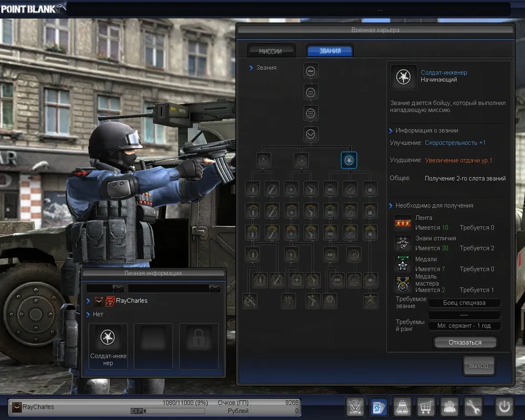Open the clan emblem with crossed rifles
This screenshot has height=420, width=525.
(x=355, y=406)
